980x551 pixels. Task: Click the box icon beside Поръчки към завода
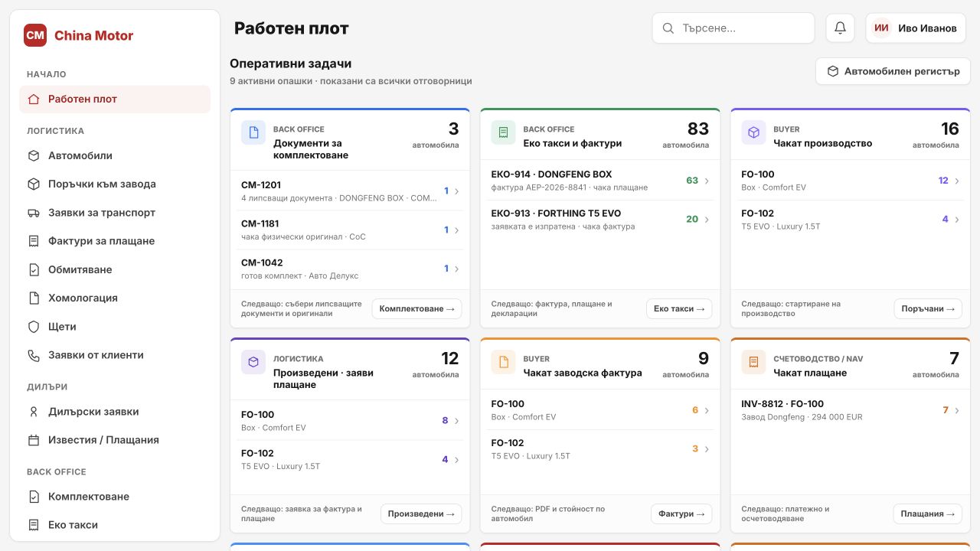pyautogui.click(x=34, y=184)
